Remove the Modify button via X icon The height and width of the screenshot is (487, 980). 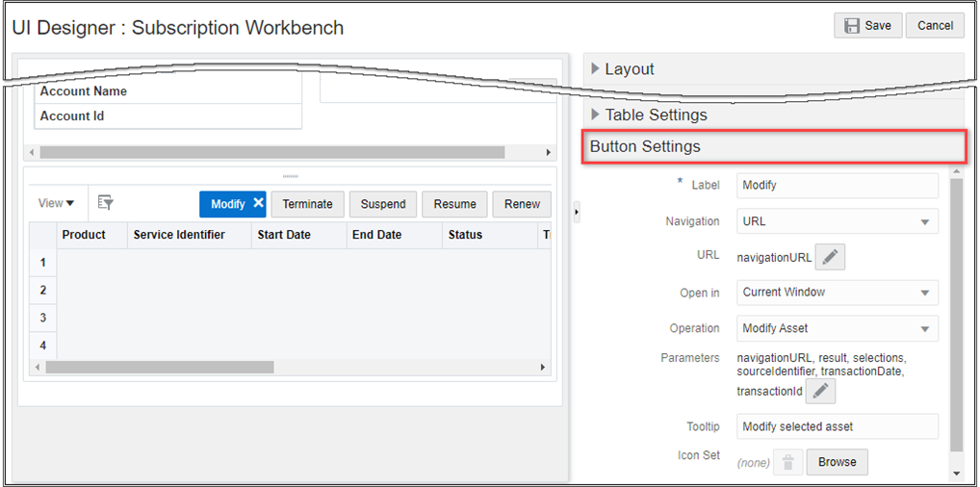click(258, 203)
